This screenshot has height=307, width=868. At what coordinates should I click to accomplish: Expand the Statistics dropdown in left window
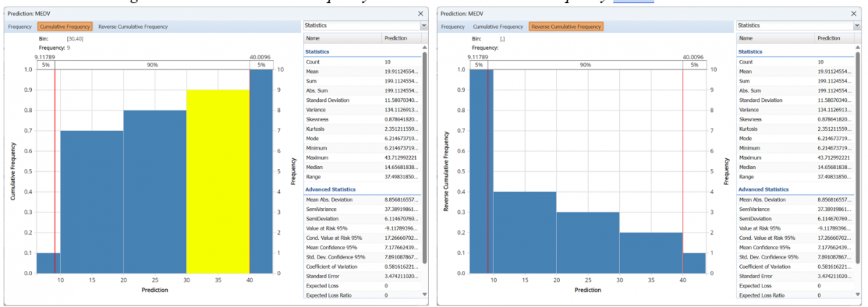423,25
